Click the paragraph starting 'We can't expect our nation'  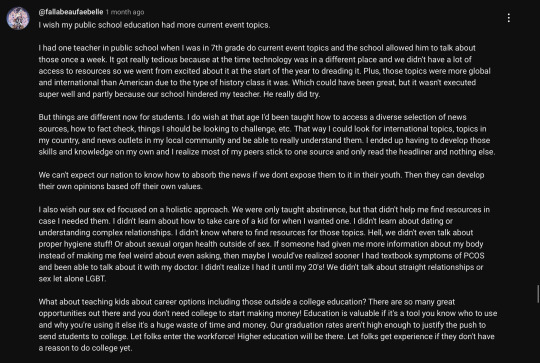click(261, 180)
